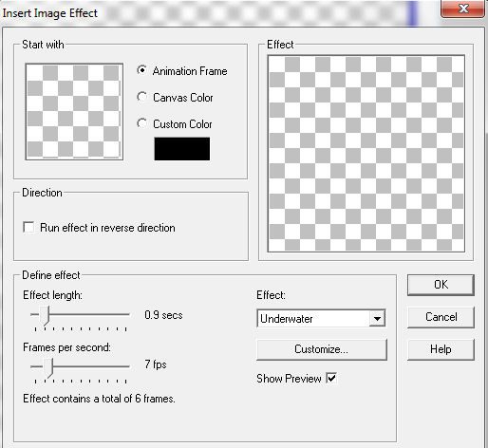The width and height of the screenshot is (488, 448).
Task: Open the Customize... effect settings
Action: 322,349
